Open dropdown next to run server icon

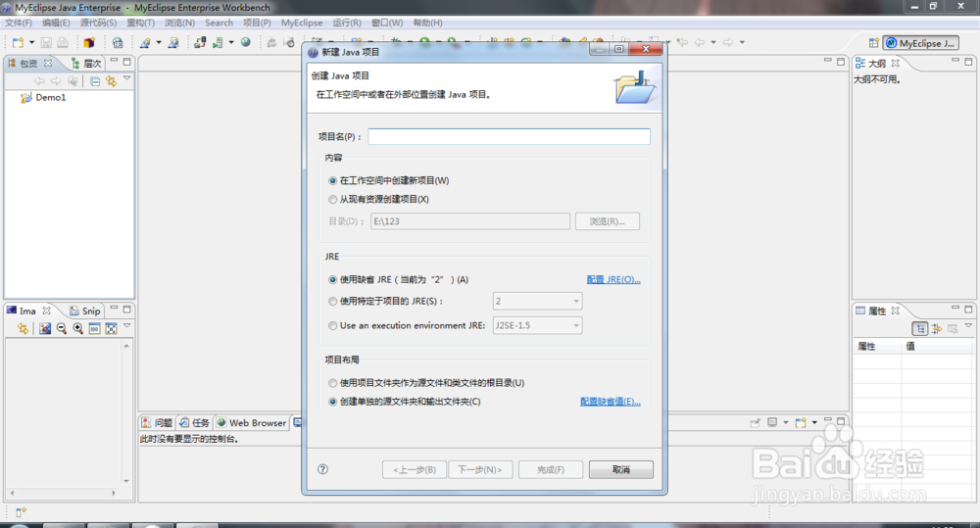click(x=231, y=42)
